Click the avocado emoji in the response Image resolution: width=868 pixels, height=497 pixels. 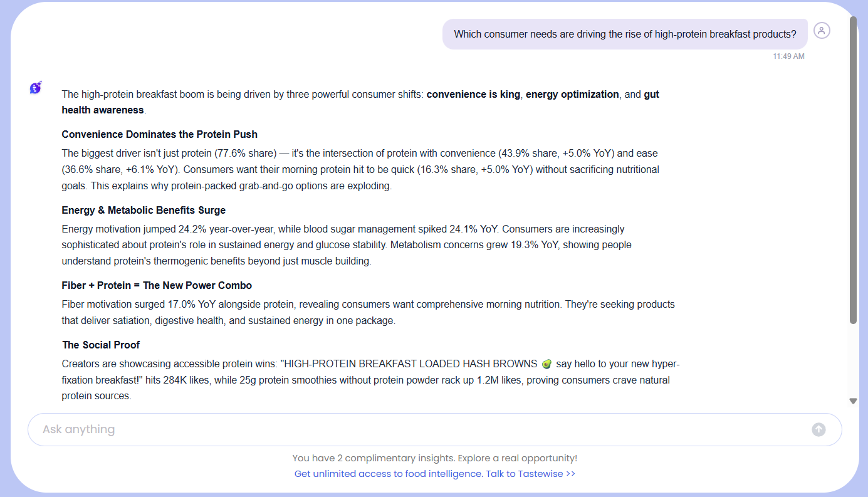[x=546, y=364]
